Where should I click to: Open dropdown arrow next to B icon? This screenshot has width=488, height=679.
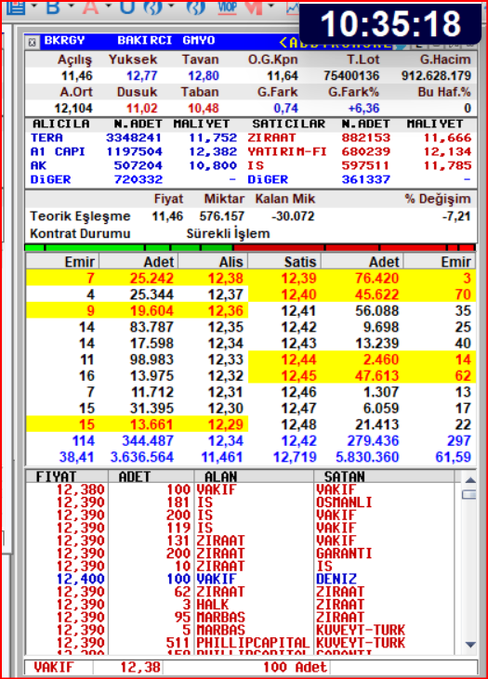click(x=71, y=6)
